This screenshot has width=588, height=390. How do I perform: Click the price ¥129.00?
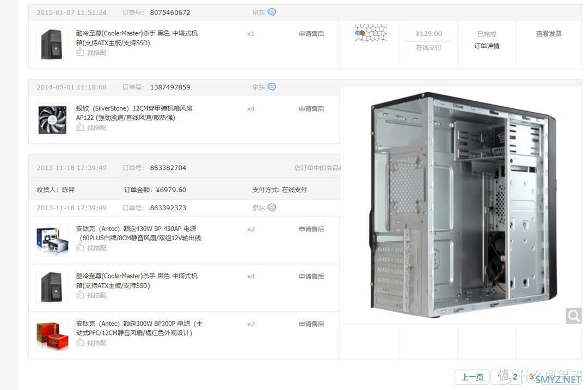click(428, 33)
